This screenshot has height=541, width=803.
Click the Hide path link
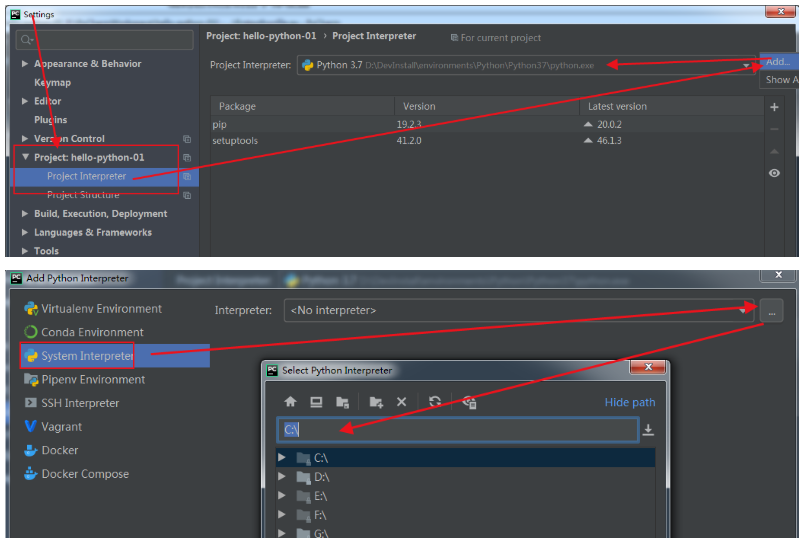pyautogui.click(x=630, y=402)
